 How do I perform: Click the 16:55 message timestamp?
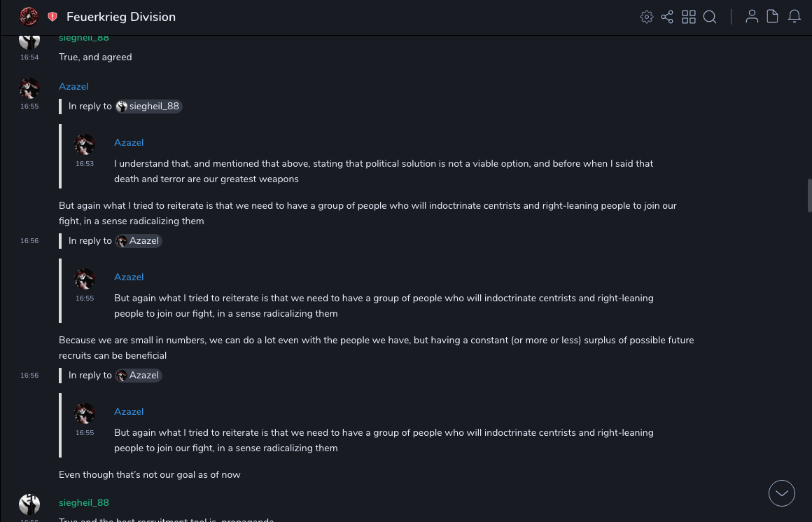29,107
